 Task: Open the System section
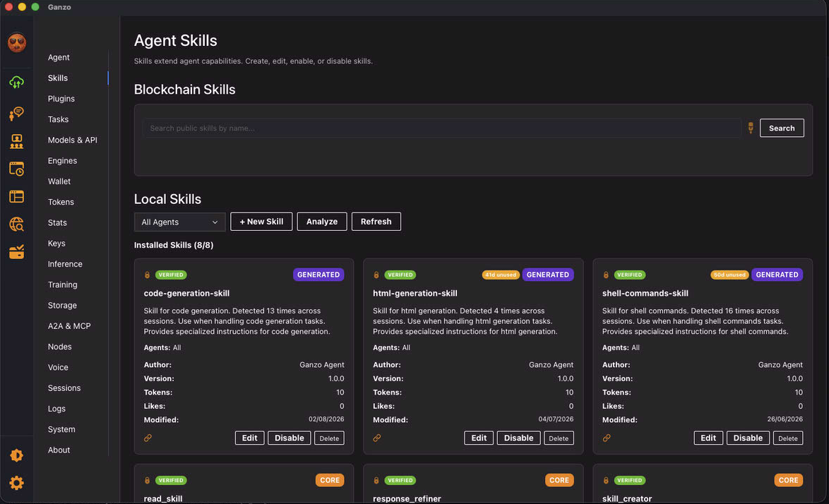pos(61,429)
